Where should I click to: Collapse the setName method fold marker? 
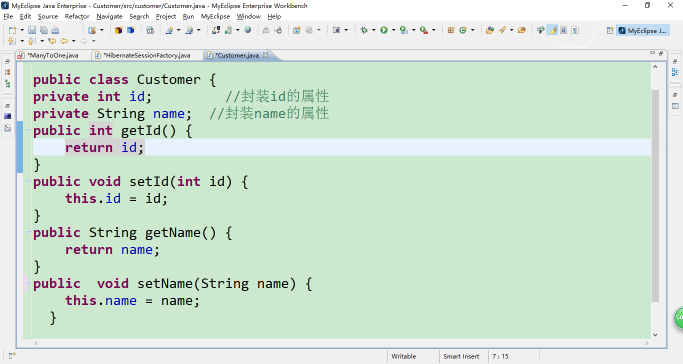click(29, 283)
